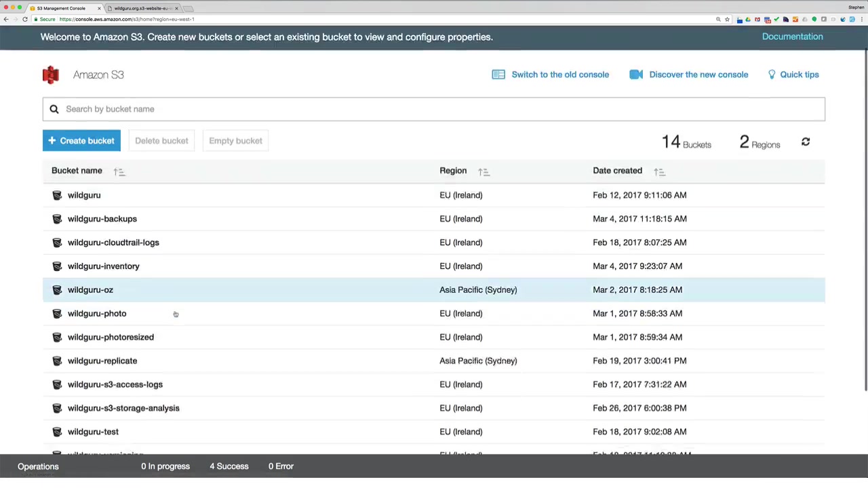This screenshot has width=868, height=488.
Task: Click the bucket icon beside wildguru-oz
Action: click(x=57, y=290)
